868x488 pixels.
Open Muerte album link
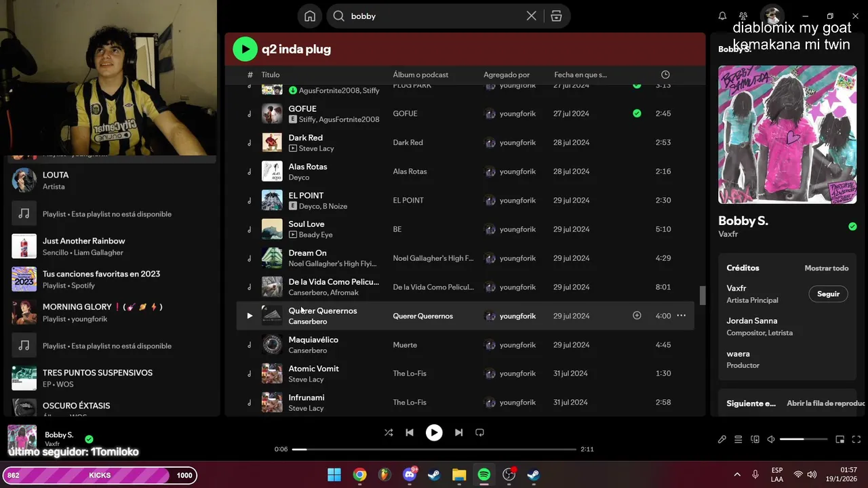tap(405, 345)
